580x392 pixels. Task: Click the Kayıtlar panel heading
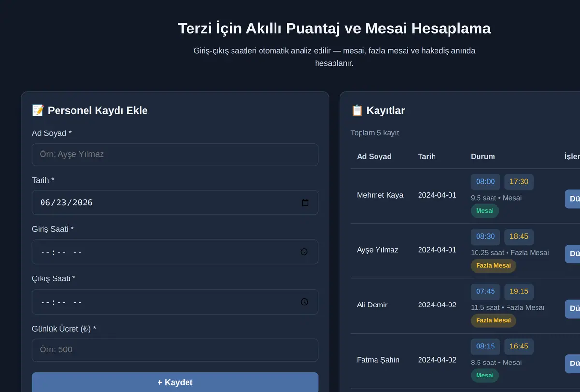pyautogui.click(x=378, y=111)
